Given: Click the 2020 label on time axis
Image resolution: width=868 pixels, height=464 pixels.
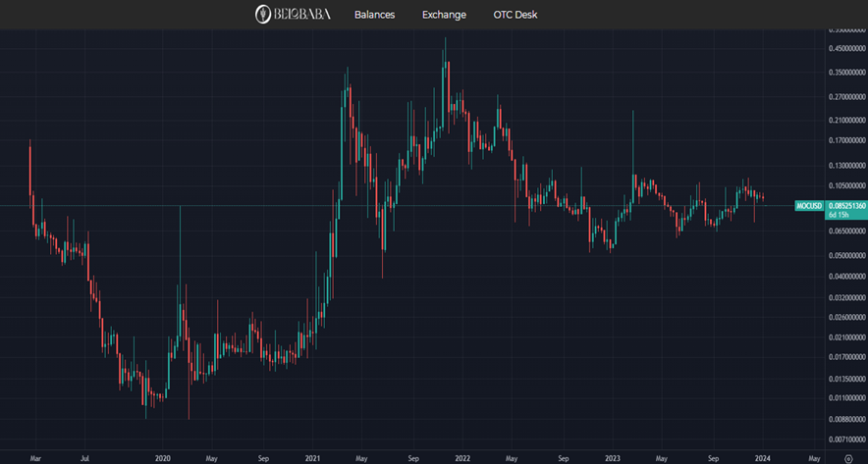Looking at the screenshot, I should click(x=163, y=457).
